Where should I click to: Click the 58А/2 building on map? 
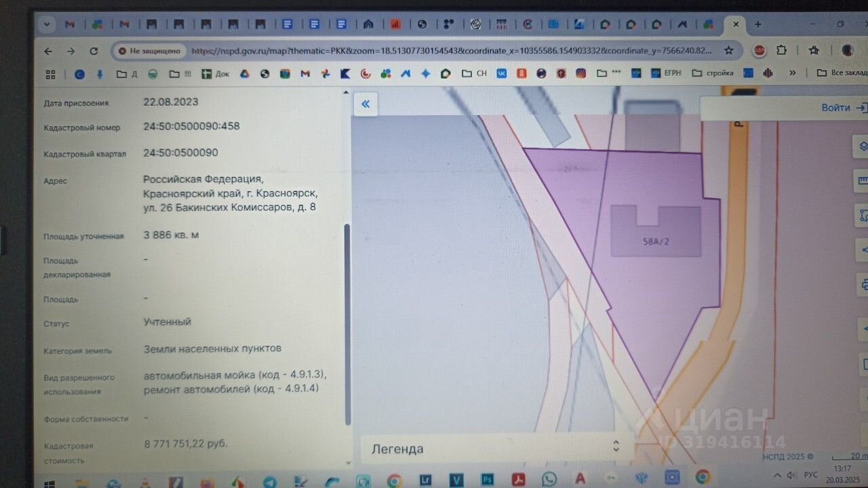(x=656, y=232)
